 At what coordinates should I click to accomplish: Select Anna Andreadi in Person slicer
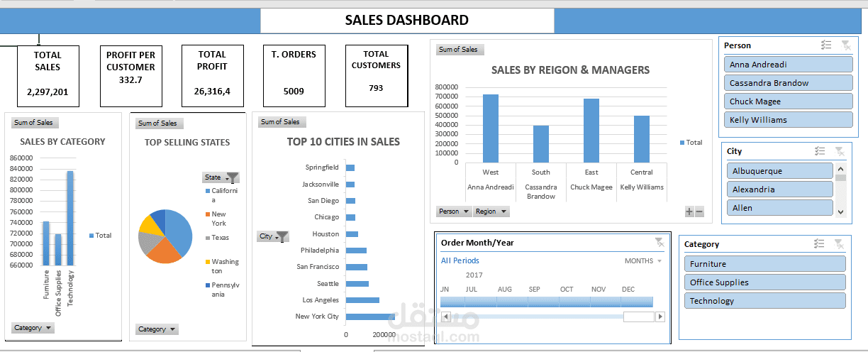click(x=788, y=65)
